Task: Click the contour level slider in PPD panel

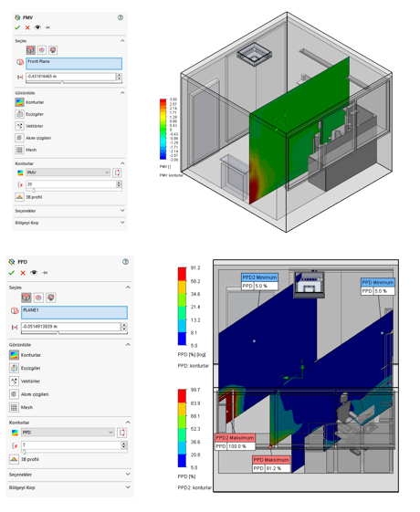Action: click(75, 451)
